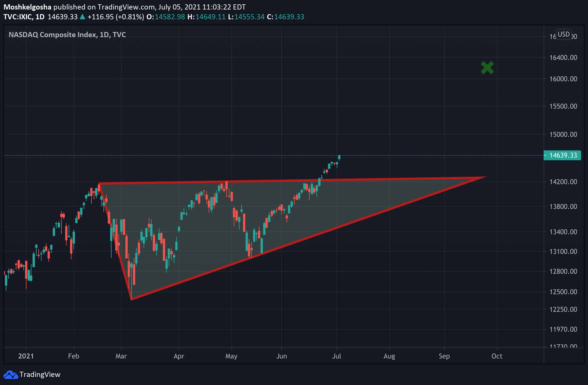This screenshot has width=588, height=385.
Task: Click the NASDAQ Composite Index, 1D, TVC title
Action: [x=67, y=35]
